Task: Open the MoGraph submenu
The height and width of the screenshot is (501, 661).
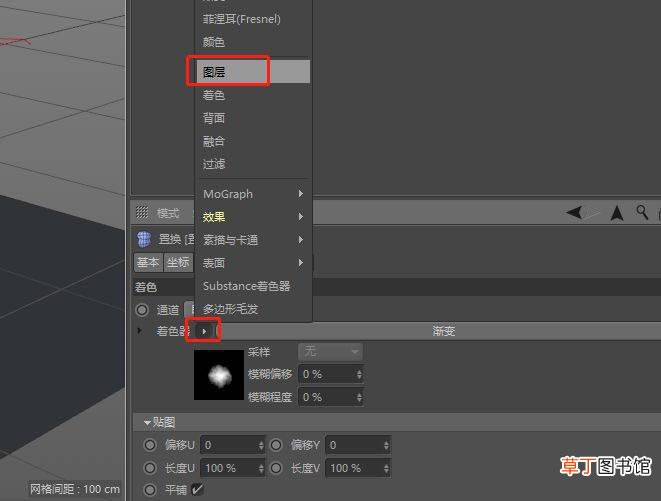Action: (253, 194)
